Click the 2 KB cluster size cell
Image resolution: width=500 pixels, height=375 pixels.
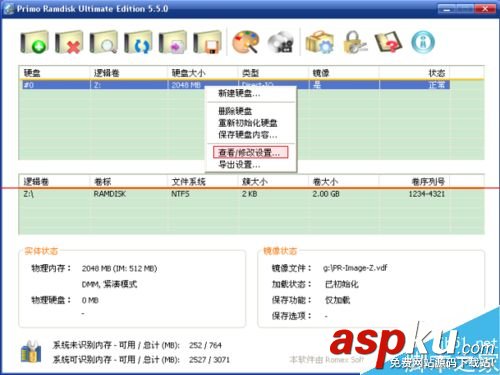click(249, 194)
